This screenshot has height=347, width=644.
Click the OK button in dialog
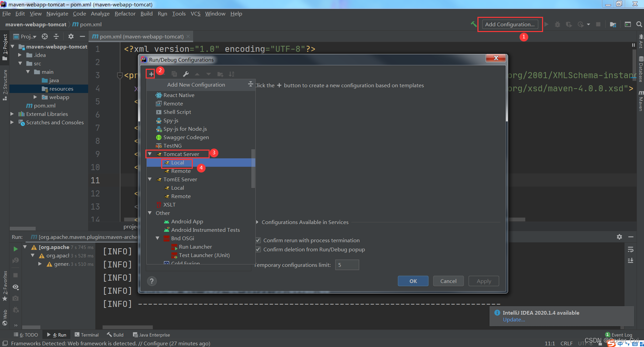pos(413,281)
